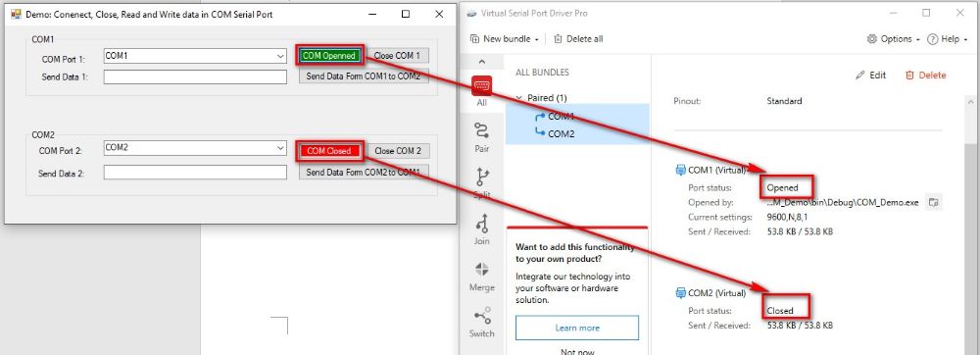Open the New bundle dropdown arrow
This screenshot has height=355, width=980.
pyautogui.click(x=537, y=39)
